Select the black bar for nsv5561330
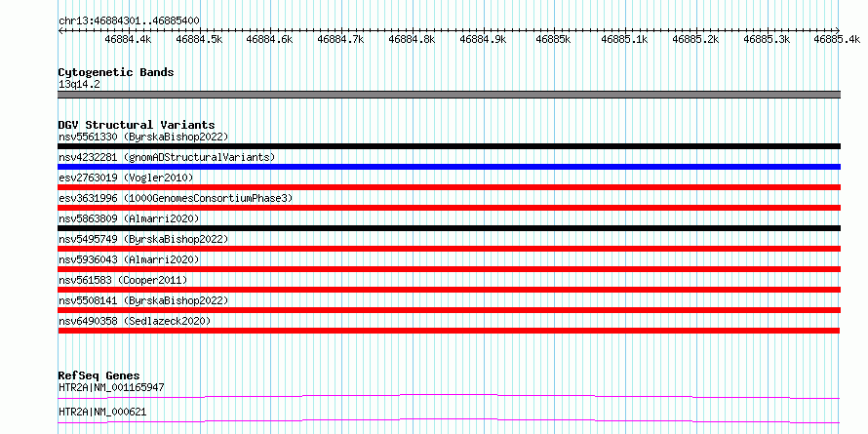Image resolution: width=868 pixels, height=434 pixels. [450, 146]
